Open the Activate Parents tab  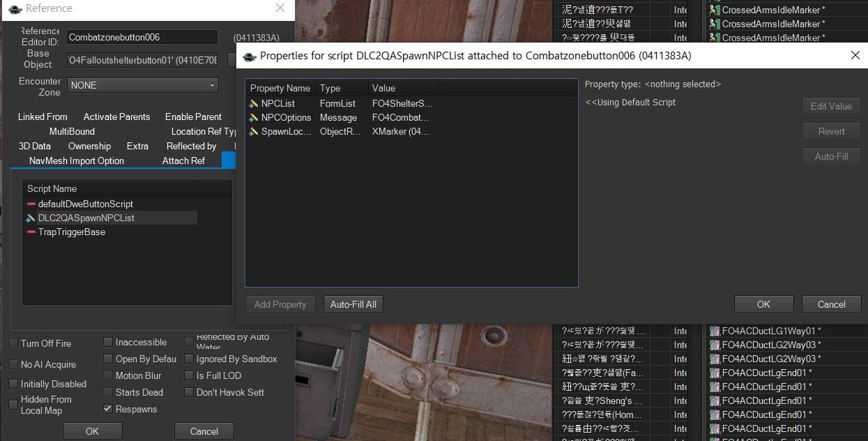[116, 117]
